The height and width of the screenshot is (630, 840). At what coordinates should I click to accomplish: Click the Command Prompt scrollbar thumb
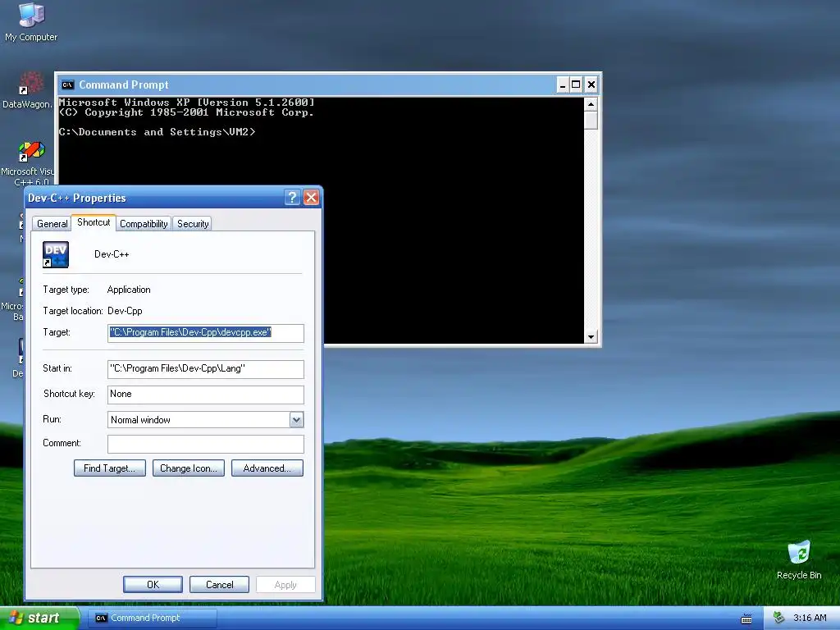click(591, 121)
